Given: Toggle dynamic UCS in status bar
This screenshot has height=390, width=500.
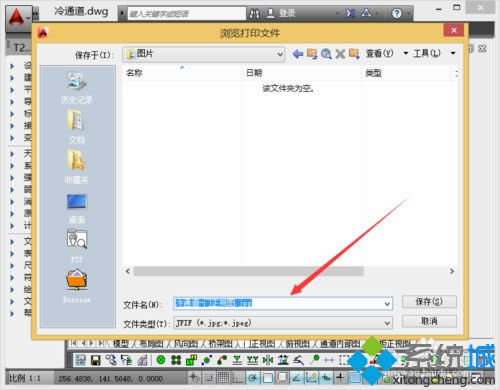Looking at the screenshot, I should (x=311, y=378).
